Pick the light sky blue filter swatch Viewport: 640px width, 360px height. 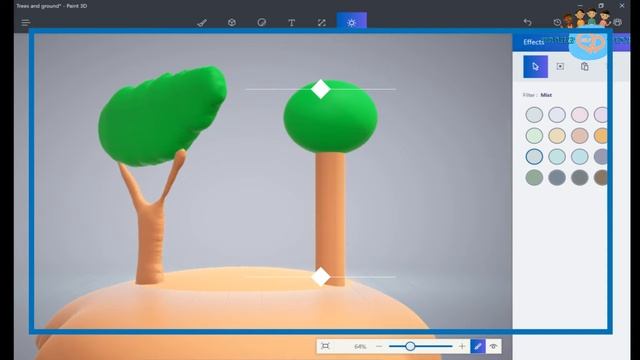580,156
